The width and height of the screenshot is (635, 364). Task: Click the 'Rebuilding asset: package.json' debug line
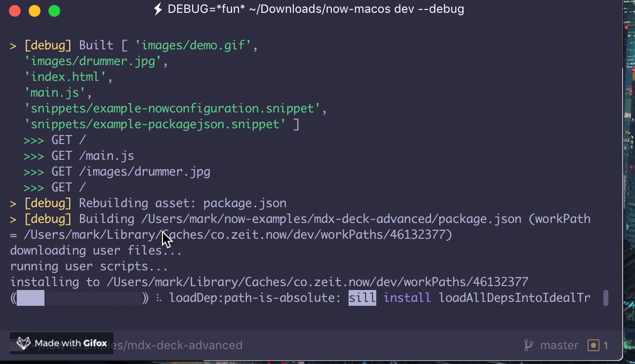[148, 203]
